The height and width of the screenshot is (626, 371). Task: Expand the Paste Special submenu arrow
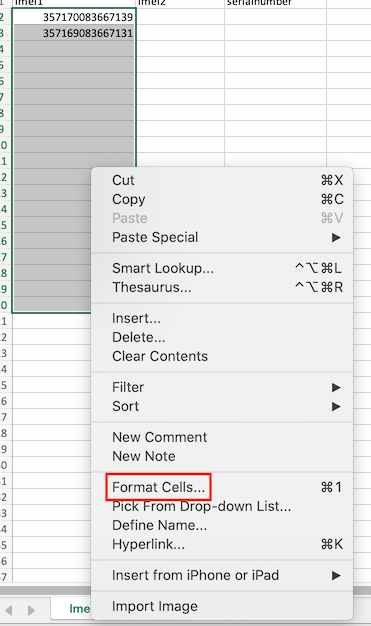(336, 238)
